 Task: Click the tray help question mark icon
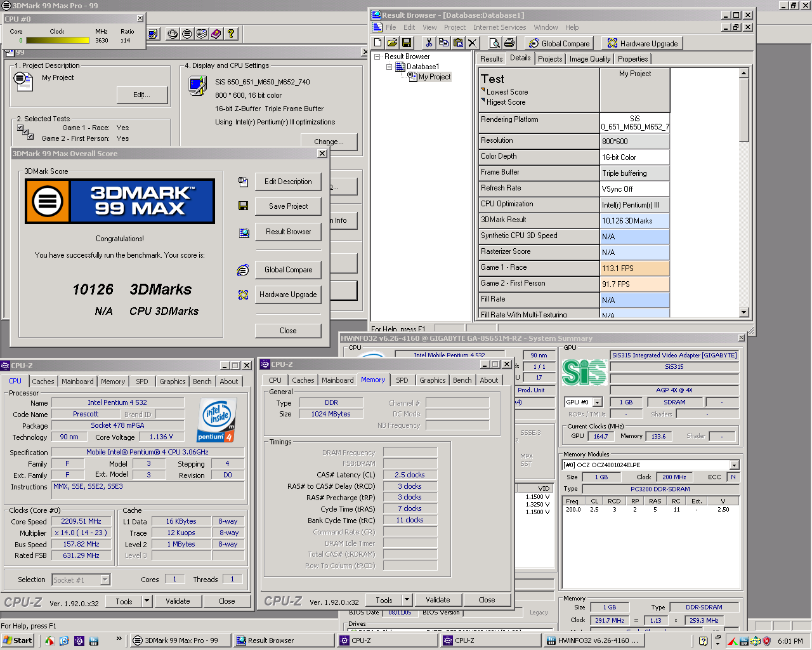tap(703, 641)
